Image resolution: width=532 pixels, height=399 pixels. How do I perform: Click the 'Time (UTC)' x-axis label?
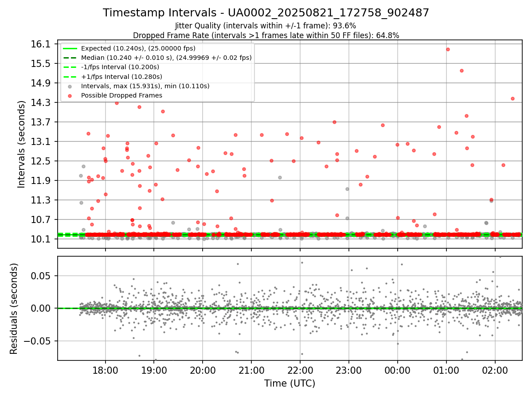[x=289, y=383]
